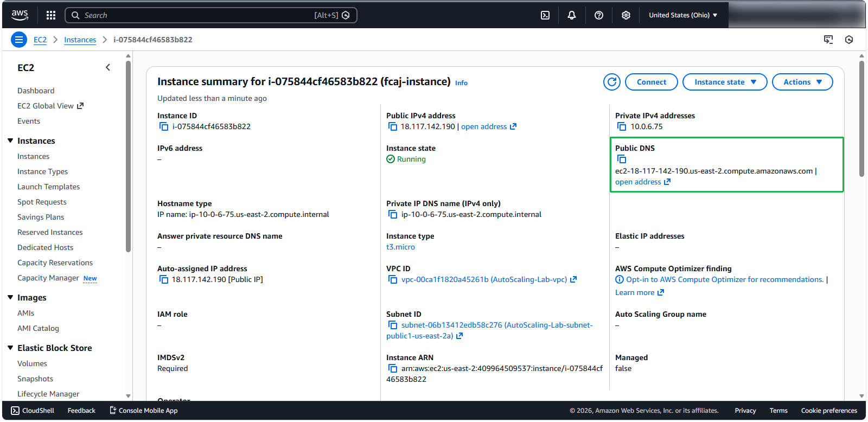868x422 pixels.
Task: Open CloudShell from the footer bar
Action: 33,411
